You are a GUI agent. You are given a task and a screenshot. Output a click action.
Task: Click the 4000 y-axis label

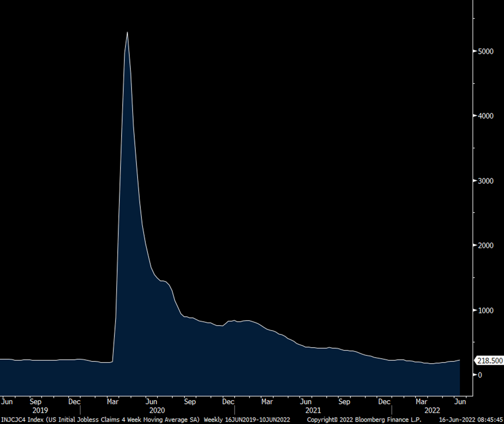pyautogui.click(x=486, y=116)
